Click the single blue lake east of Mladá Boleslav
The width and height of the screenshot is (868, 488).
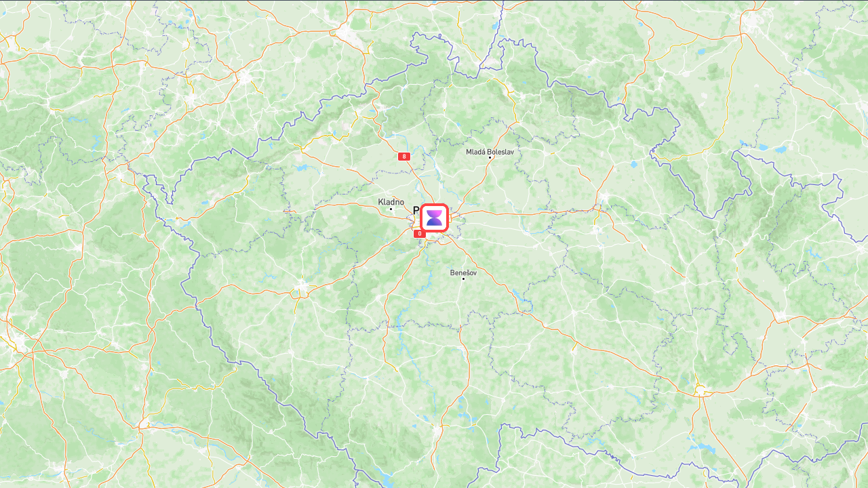634,164
